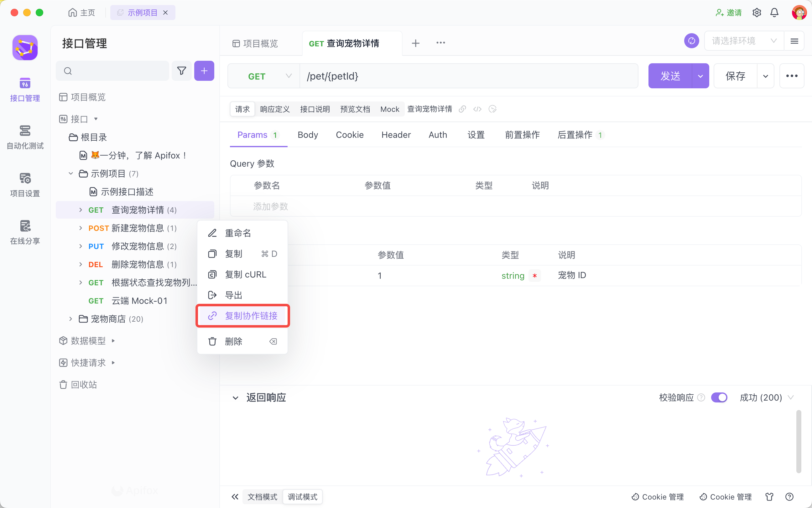Click the filter funnel icon
Viewport: 812px width, 508px height.
[x=181, y=71]
